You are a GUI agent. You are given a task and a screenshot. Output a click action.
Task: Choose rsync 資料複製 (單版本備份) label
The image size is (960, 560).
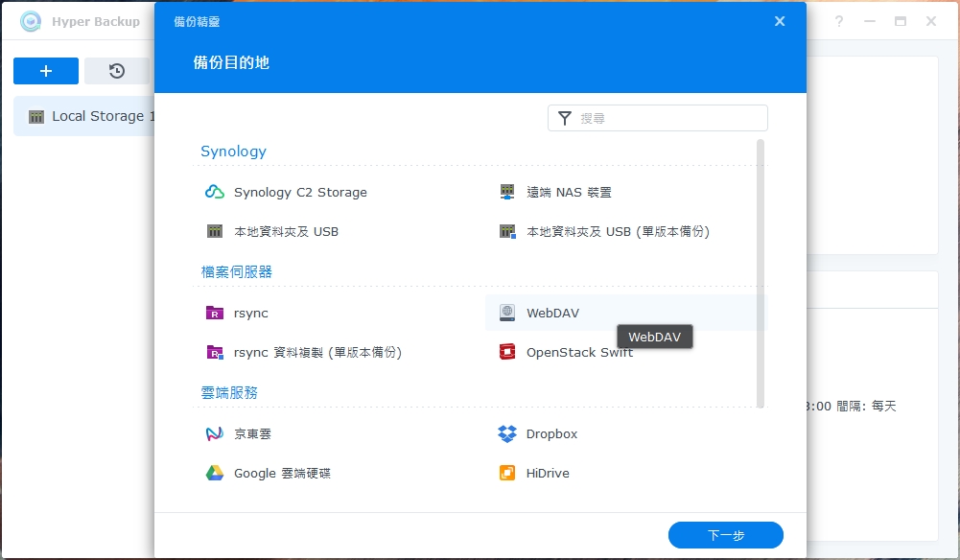pos(317,353)
